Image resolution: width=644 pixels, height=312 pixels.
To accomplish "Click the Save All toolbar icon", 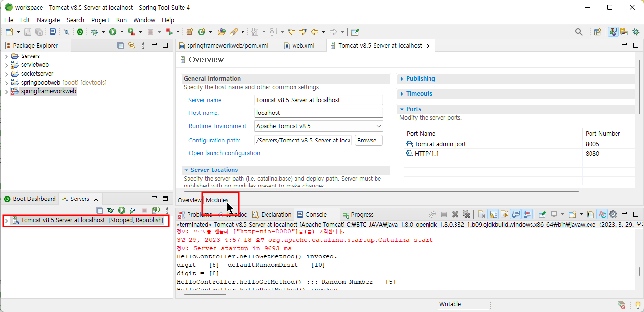I will tap(39, 32).
